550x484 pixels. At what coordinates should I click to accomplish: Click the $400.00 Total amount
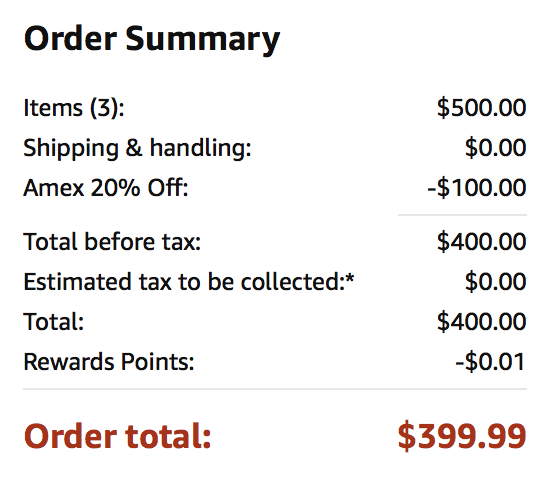[x=482, y=322]
